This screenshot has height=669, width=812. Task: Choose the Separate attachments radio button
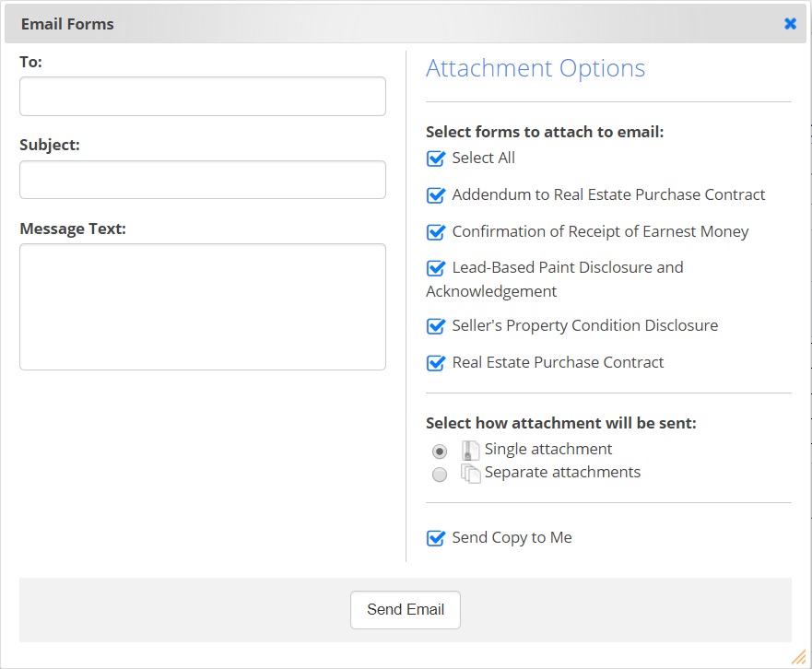click(x=440, y=475)
